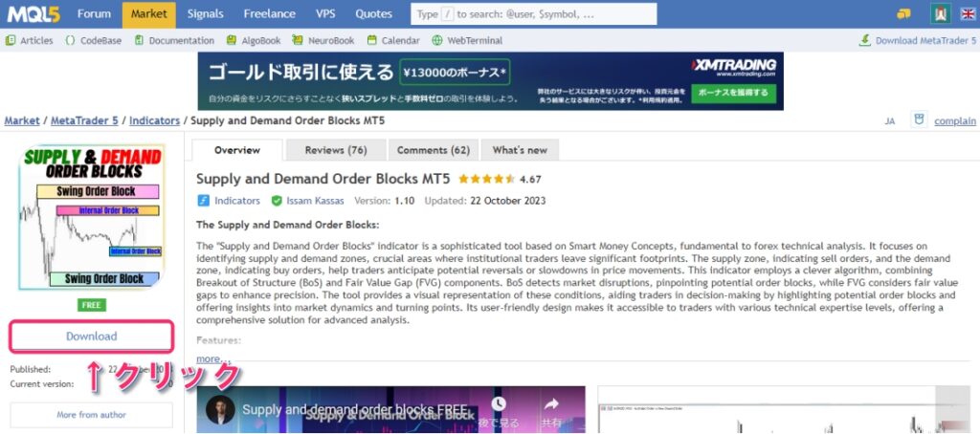Screen dimensions: 980x434
Task: Open the Forum section
Action: [94, 13]
